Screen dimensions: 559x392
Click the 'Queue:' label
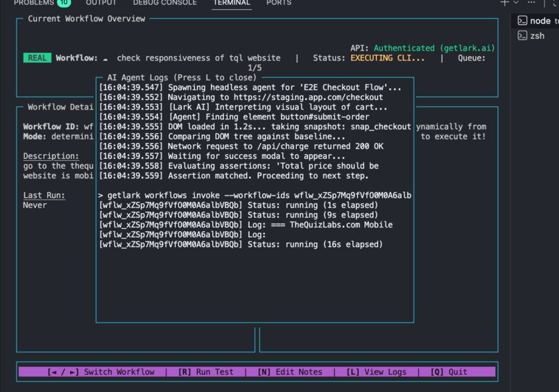(x=472, y=58)
